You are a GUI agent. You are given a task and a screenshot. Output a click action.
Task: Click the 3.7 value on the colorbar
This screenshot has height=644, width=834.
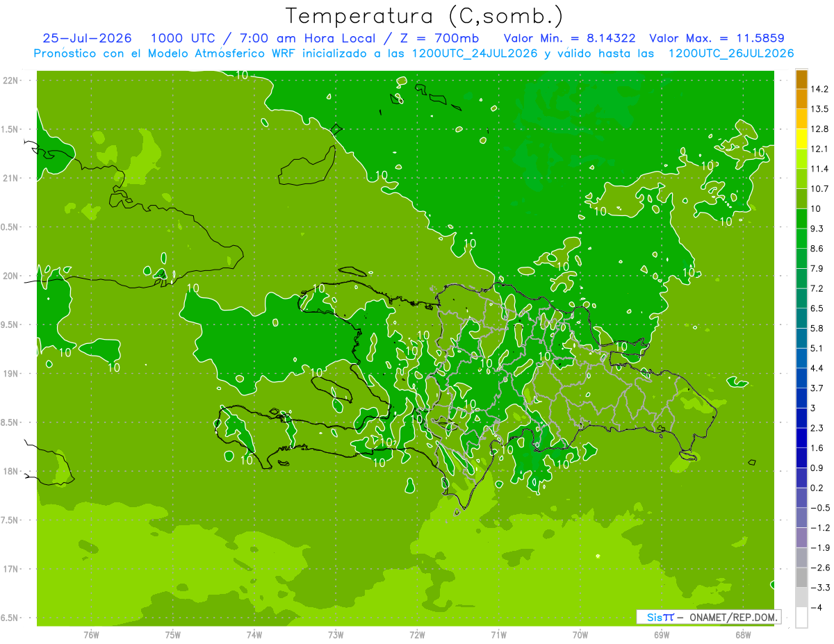[x=817, y=388]
